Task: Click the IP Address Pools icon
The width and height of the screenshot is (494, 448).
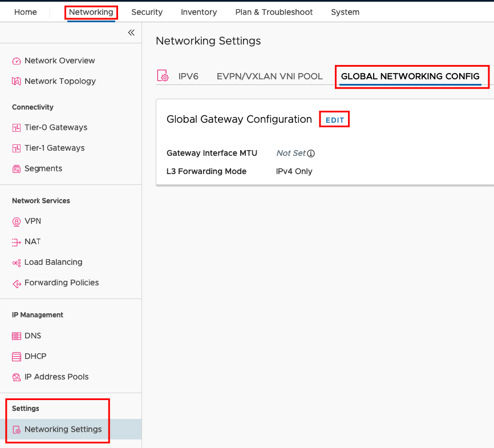Action: pyautogui.click(x=17, y=377)
